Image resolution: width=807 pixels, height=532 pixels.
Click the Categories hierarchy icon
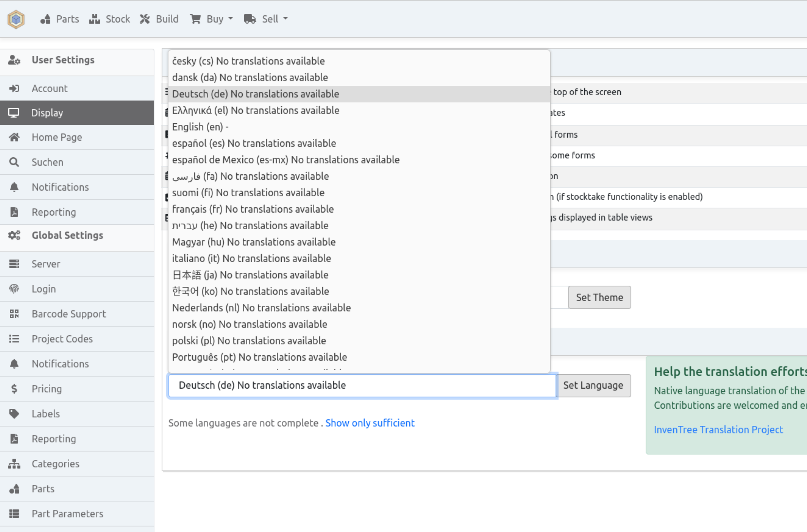click(x=14, y=464)
